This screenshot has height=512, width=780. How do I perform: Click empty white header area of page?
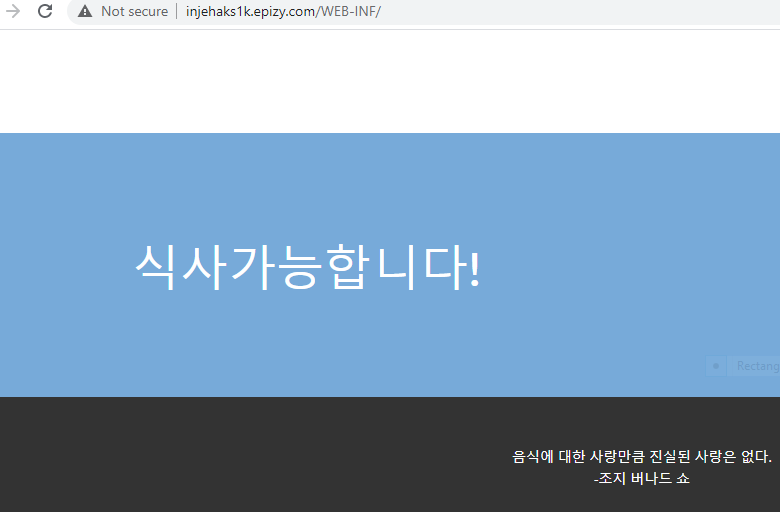point(390,82)
